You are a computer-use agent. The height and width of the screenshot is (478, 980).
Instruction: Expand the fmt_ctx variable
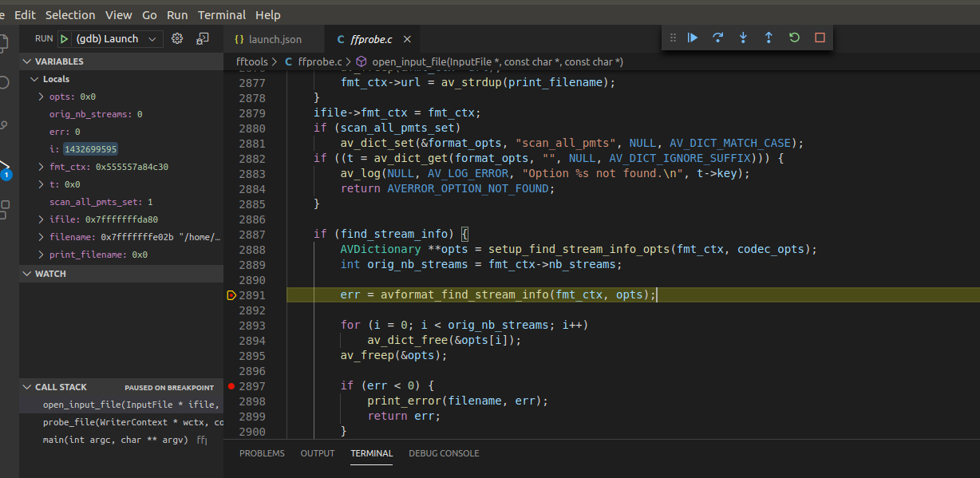coord(41,167)
